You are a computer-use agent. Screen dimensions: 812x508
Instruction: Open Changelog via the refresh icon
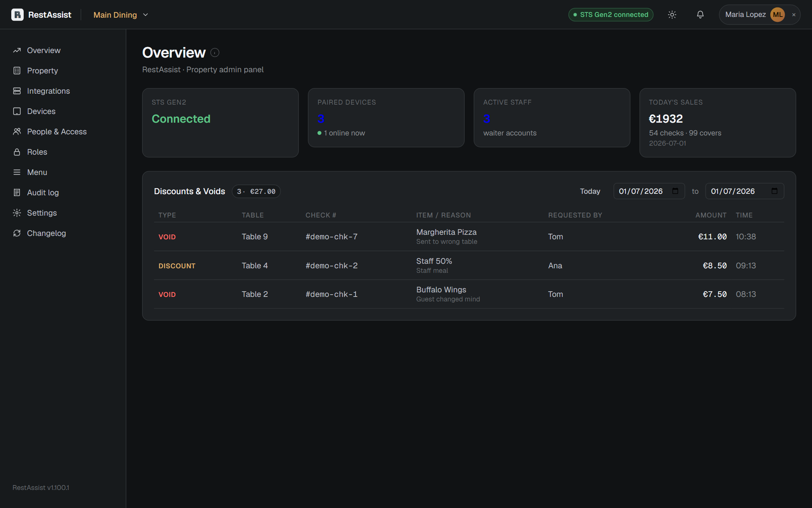[x=17, y=233]
